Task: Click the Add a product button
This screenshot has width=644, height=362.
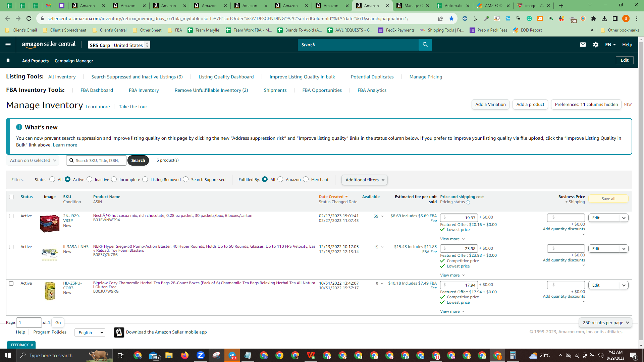Action: (x=530, y=104)
